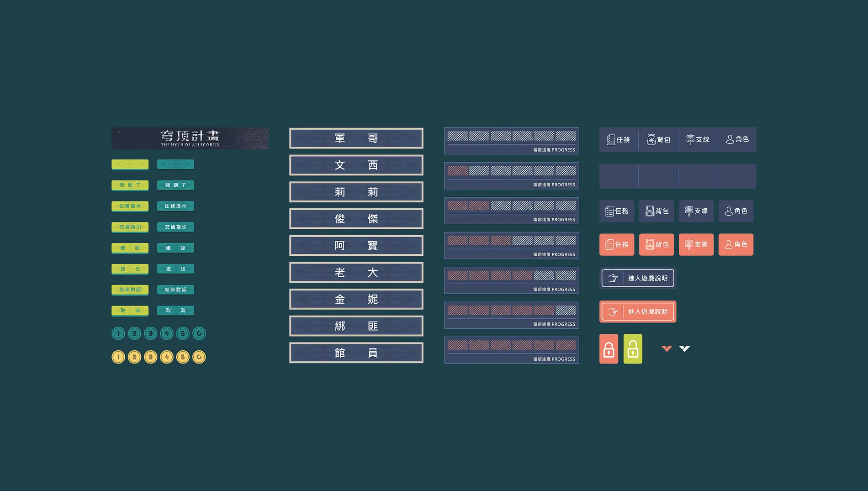Click the dark outlined 進入遊戲說明 button
This screenshot has width=868, height=491.
638,278
